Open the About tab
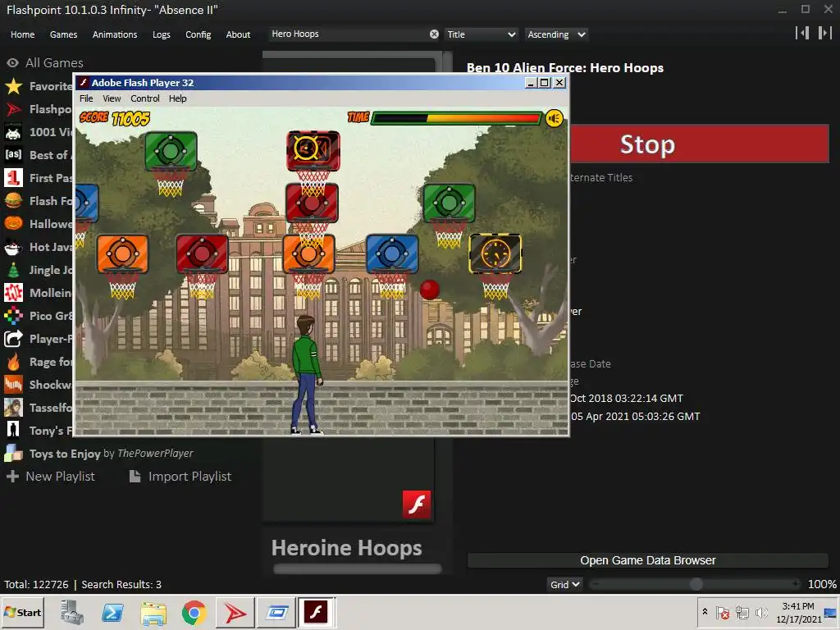840x630 pixels. point(238,34)
